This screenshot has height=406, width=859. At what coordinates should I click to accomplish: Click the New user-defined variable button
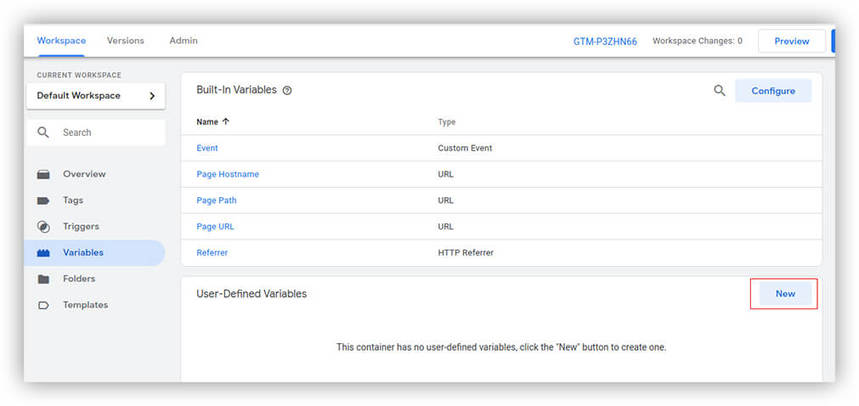pos(785,294)
